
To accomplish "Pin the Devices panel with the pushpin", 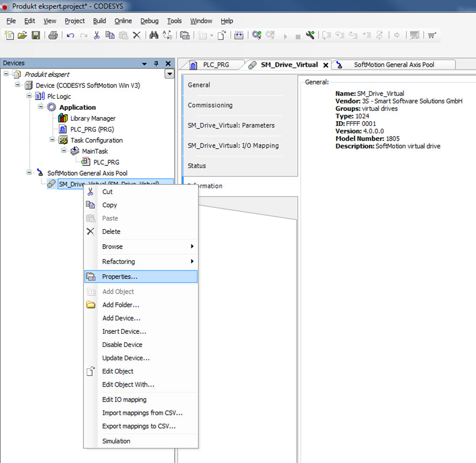I will [156, 63].
